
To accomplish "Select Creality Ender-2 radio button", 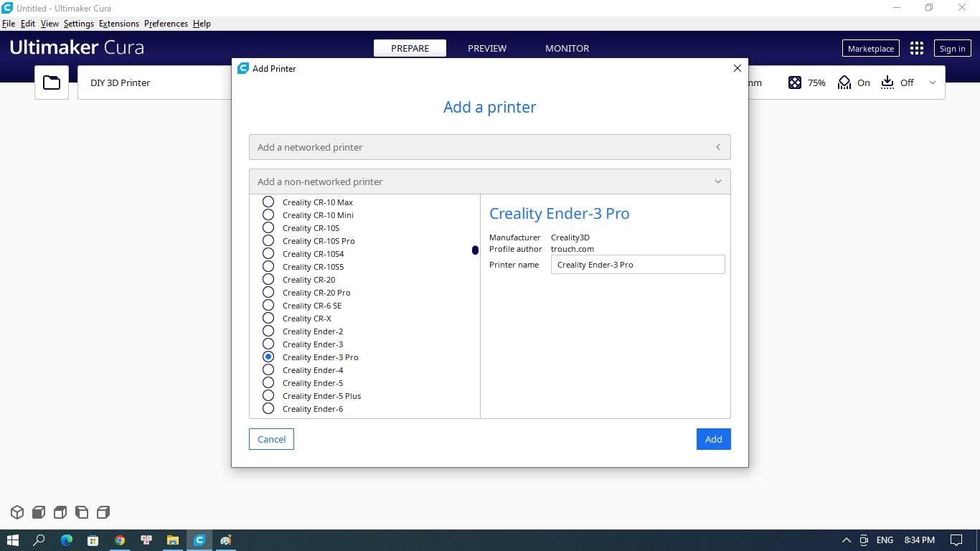I will [268, 331].
